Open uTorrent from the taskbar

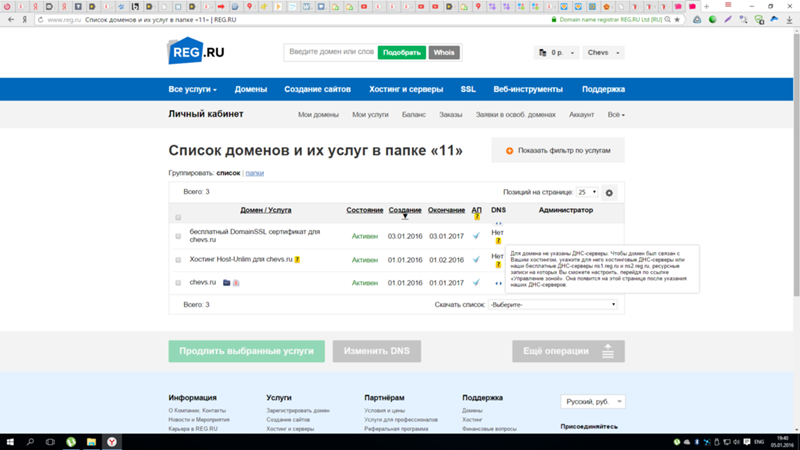[x=71, y=442]
